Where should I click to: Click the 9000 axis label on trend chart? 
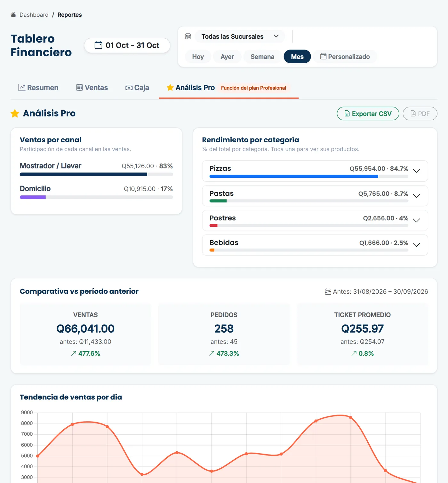[x=27, y=413]
